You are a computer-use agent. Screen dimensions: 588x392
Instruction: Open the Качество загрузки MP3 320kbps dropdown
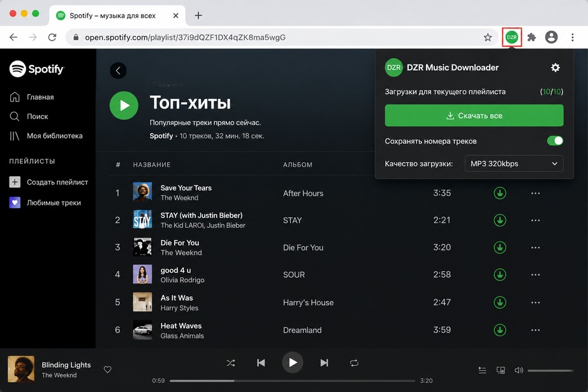(514, 163)
